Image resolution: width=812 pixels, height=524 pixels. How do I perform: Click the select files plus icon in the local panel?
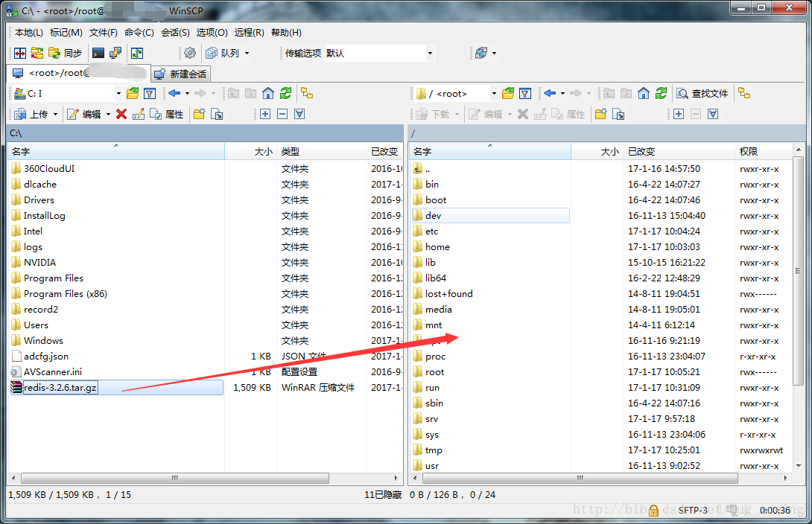[265, 114]
